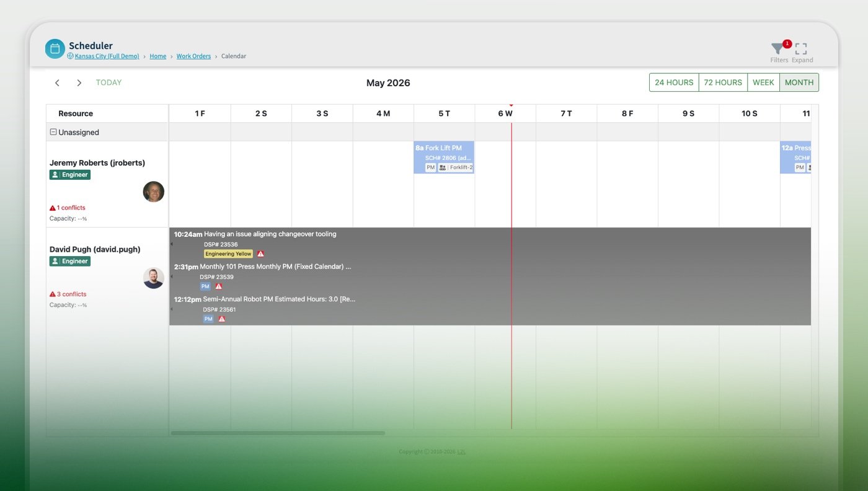The image size is (868, 491).
Task: Switch to the WEEK view
Action: [763, 82]
